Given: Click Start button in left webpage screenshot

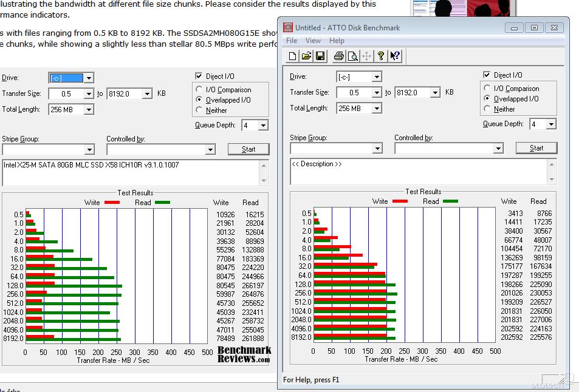Looking at the screenshot, I should pyautogui.click(x=248, y=149).
